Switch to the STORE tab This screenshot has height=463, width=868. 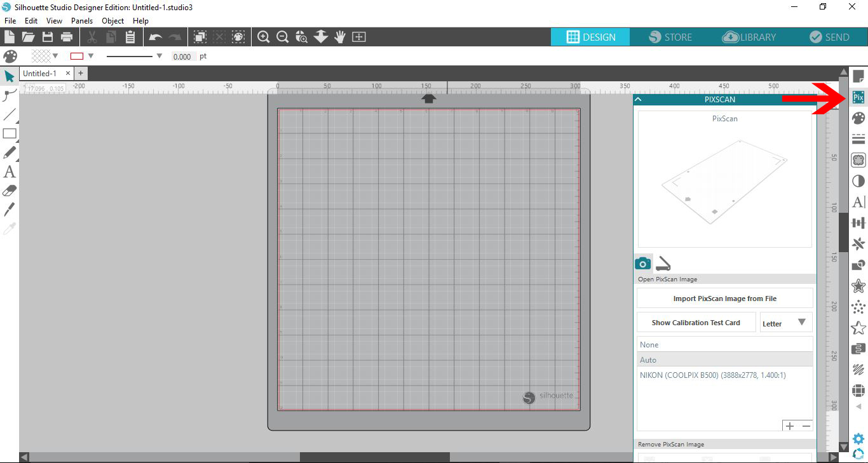(x=670, y=37)
